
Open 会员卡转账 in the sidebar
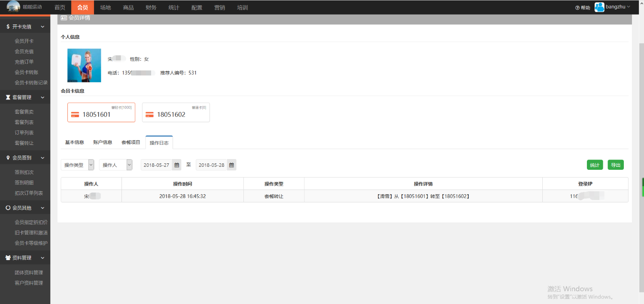pyautogui.click(x=27, y=72)
